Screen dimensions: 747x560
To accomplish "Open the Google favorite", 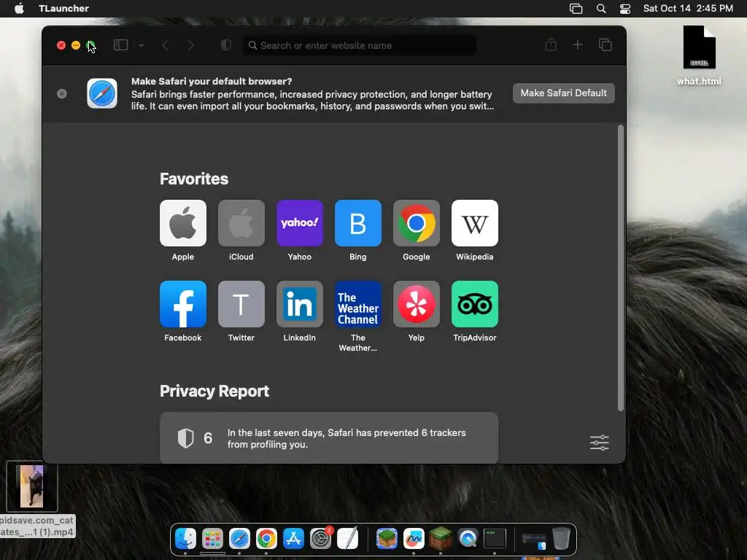I will (x=417, y=223).
